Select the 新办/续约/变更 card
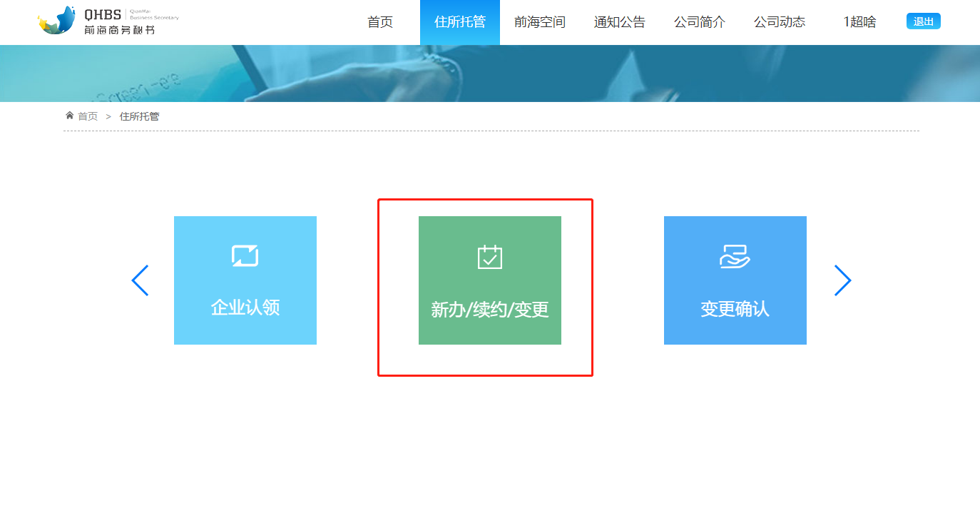Image resolution: width=980 pixels, height=528 pixels. (489, 280)
